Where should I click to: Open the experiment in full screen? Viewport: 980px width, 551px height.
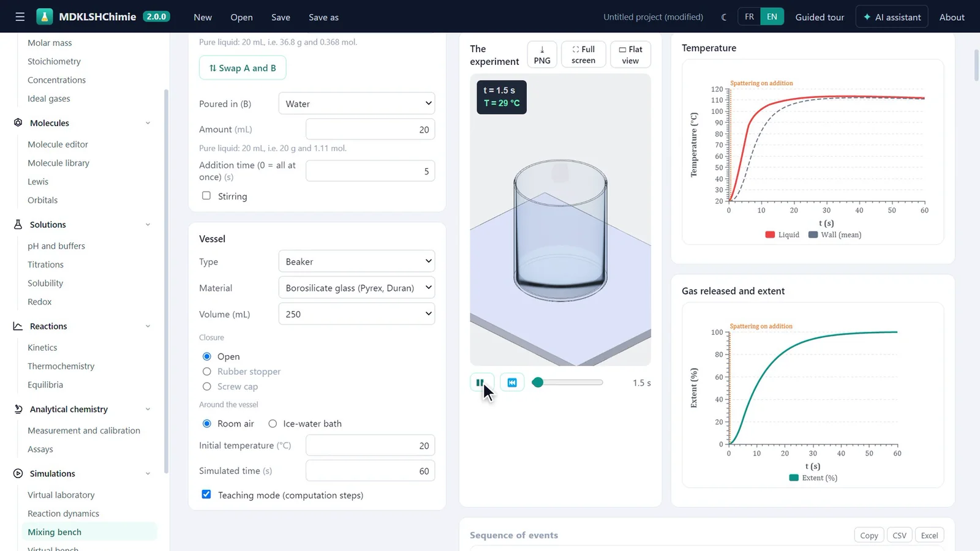point(583,54)
